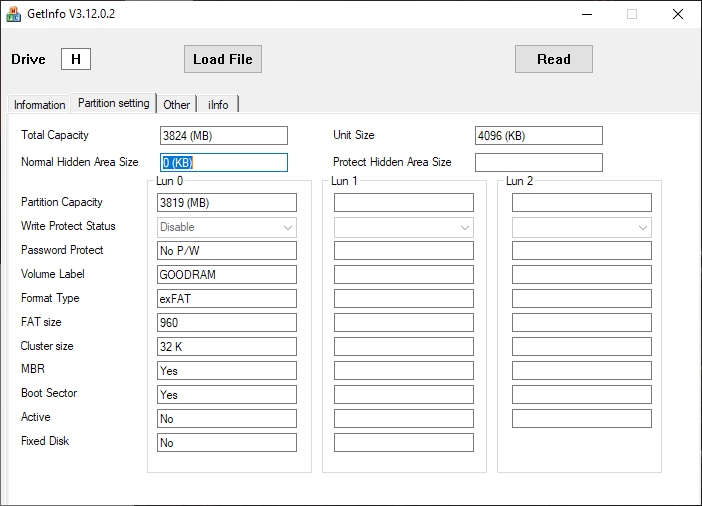Viewport: 702px width, 506px height.
Task: Click the Fixed Disk No field in Lun 0
Action: pos(227,442)
